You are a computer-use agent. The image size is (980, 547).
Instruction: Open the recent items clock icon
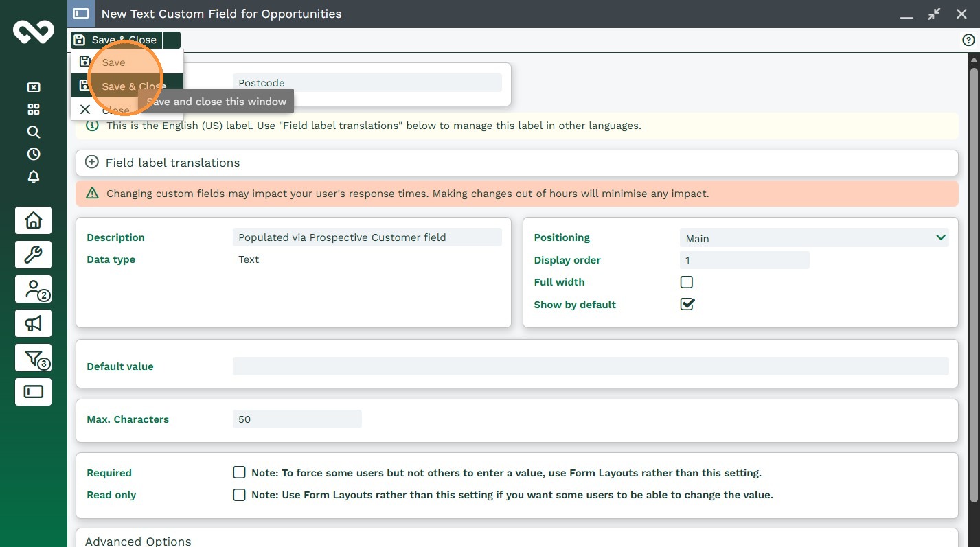click(33, 154)
